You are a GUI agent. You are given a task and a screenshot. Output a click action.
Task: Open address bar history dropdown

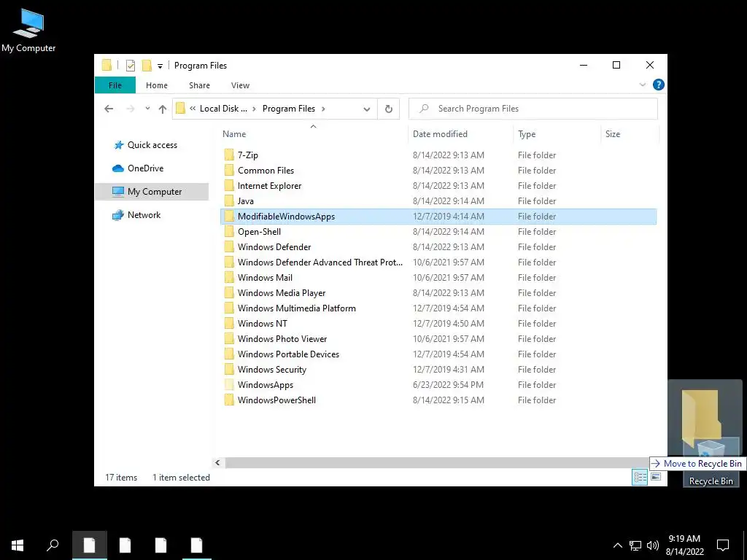[366, 109]
